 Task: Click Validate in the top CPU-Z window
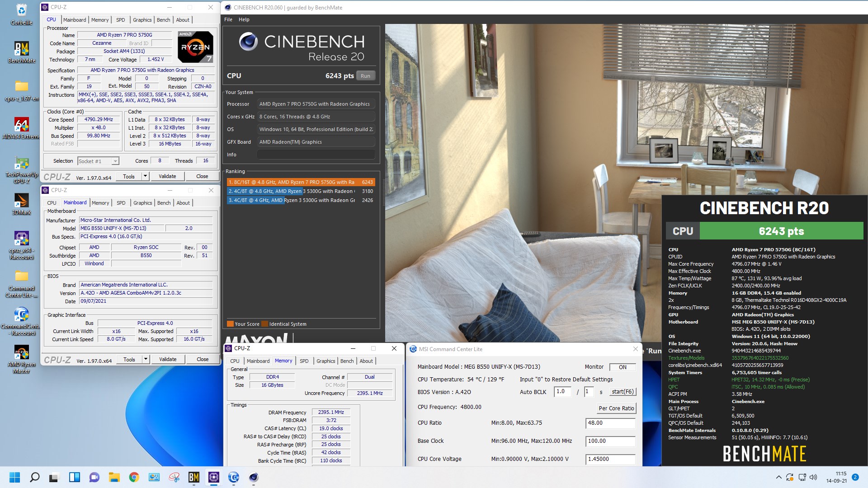pos(167,176)
